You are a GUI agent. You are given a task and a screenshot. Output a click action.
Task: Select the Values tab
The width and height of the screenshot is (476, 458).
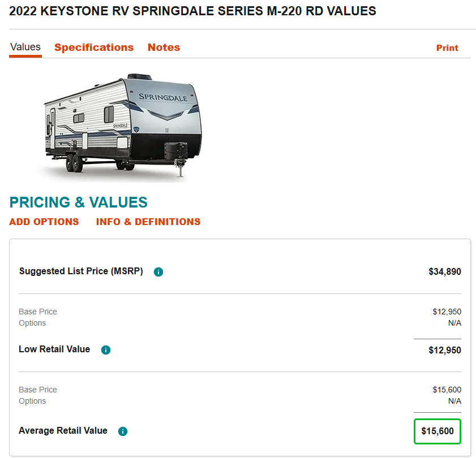tap(25, 47)
